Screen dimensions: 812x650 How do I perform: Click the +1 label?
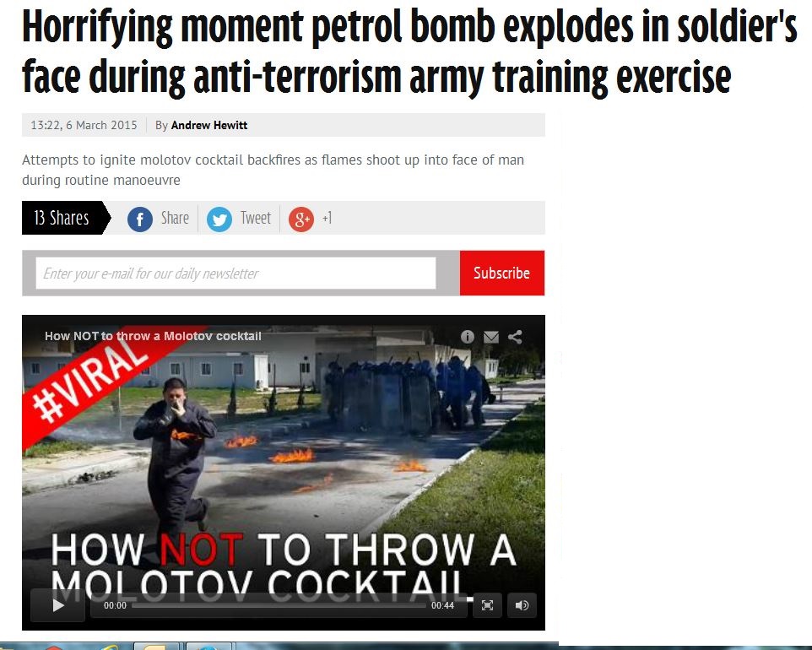(x=327, y=218)
